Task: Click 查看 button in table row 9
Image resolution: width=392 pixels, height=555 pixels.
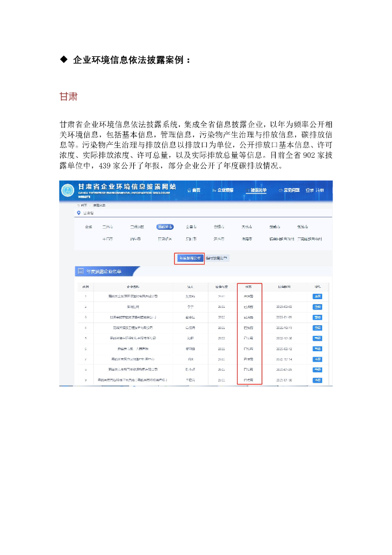Action: click(317, 380)
